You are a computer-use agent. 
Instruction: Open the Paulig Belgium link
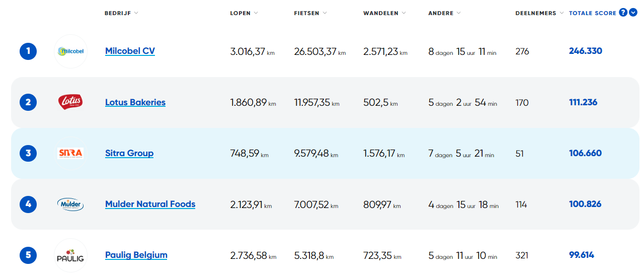[x=136, y=255]
